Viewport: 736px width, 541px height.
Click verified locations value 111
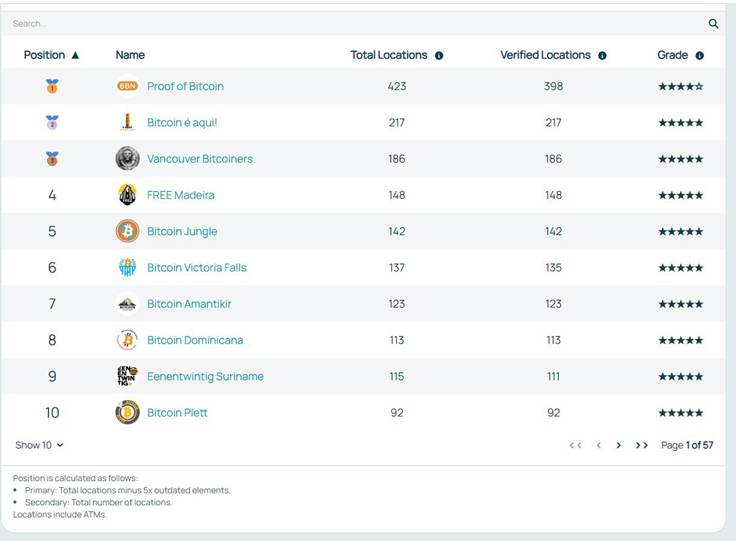coord(553,376)
